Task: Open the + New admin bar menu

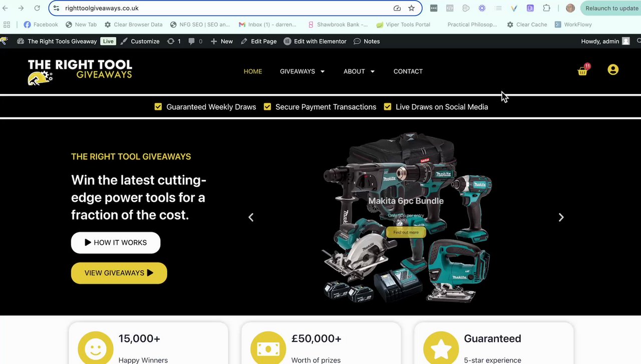Action: click(221, 41)
